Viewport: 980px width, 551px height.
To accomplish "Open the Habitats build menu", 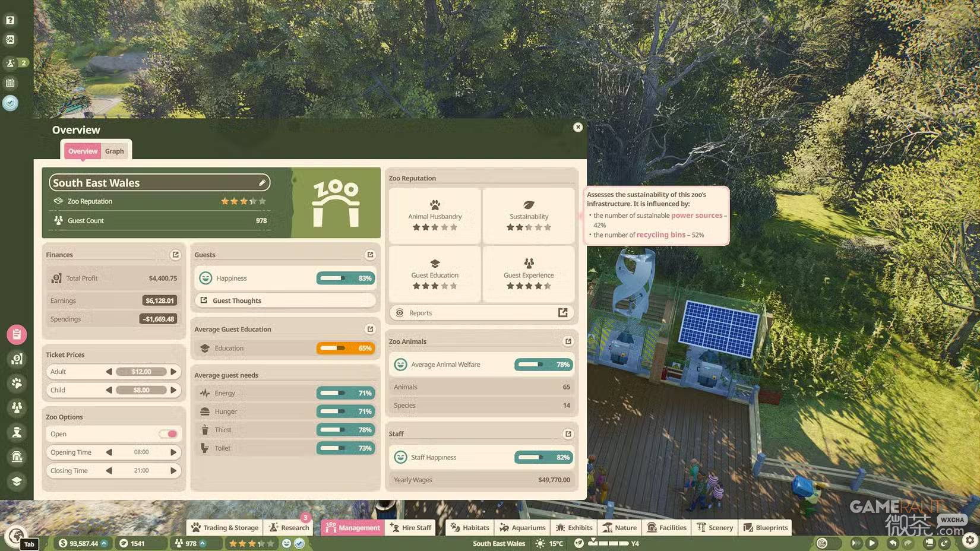I will [x=470, y=527].
